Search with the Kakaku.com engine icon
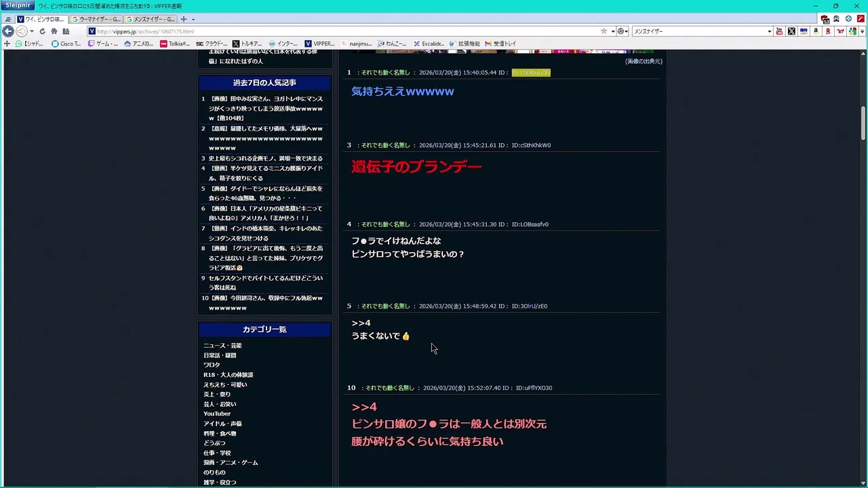This screenshot has width=868, height=488. 804,31
